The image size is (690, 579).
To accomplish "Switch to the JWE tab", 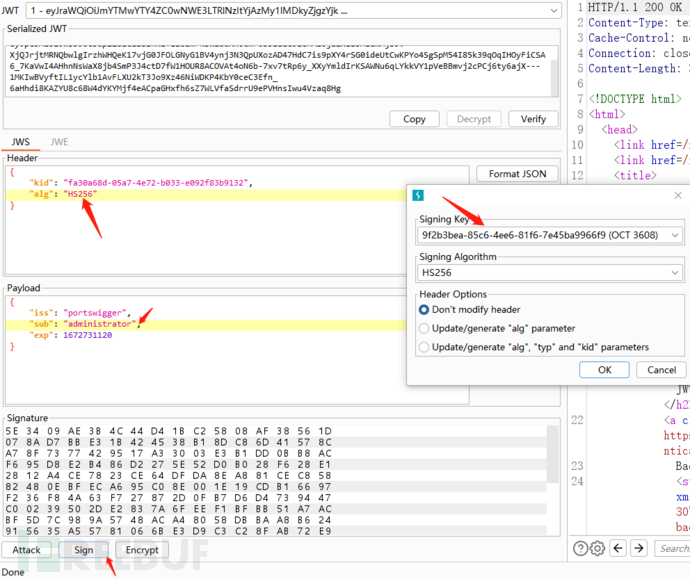I will coord(59,143).
